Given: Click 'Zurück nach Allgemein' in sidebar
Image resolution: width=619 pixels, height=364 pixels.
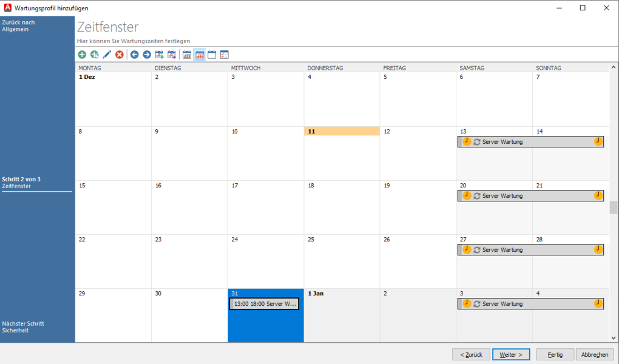Looking at the screenshot, I should (19, 25).
